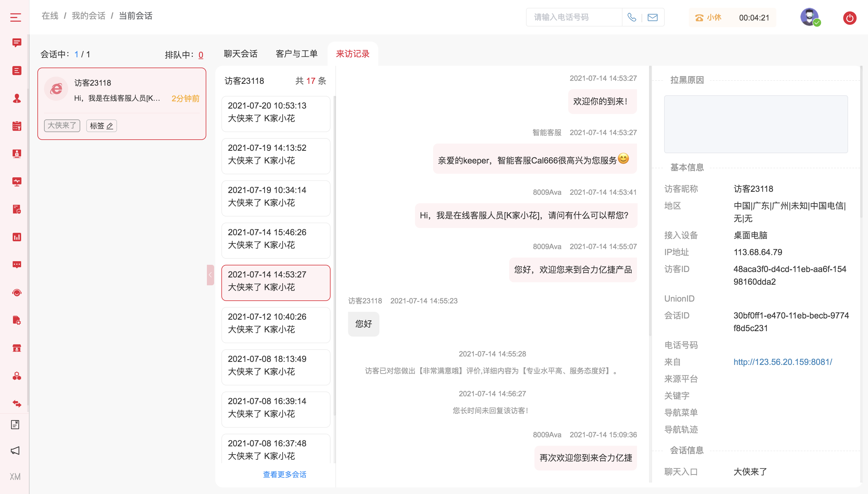Open the chat bubble sidebar icon
Image resolution: width=868 pixels, height=494 pixels.
pyautogui.click(x=17, y=43)
